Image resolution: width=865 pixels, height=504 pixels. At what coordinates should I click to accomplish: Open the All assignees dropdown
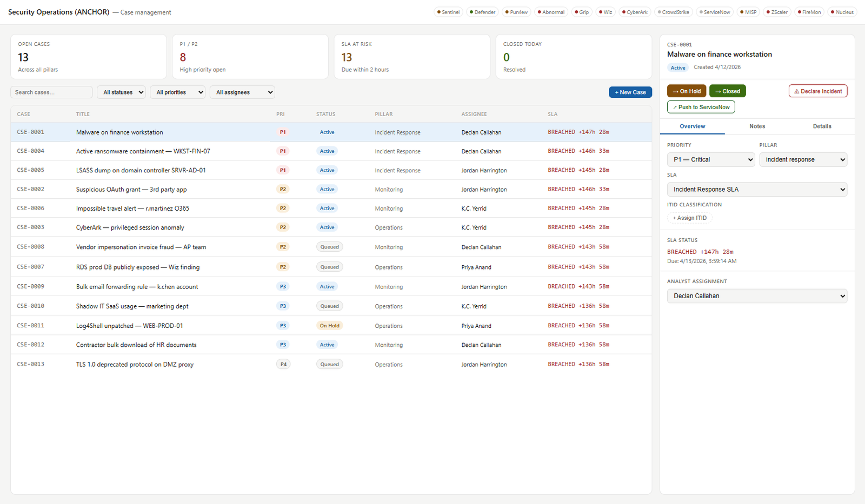(242, 92)
